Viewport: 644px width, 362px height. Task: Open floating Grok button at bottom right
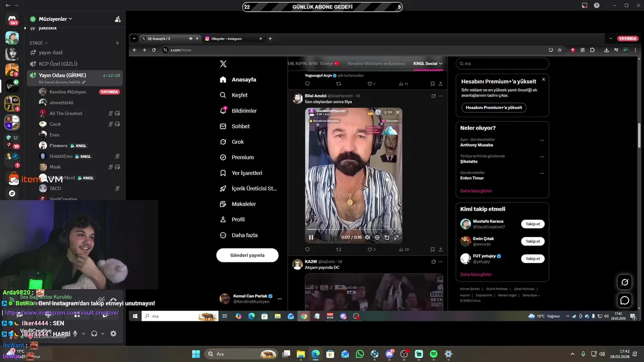(624, 283)
